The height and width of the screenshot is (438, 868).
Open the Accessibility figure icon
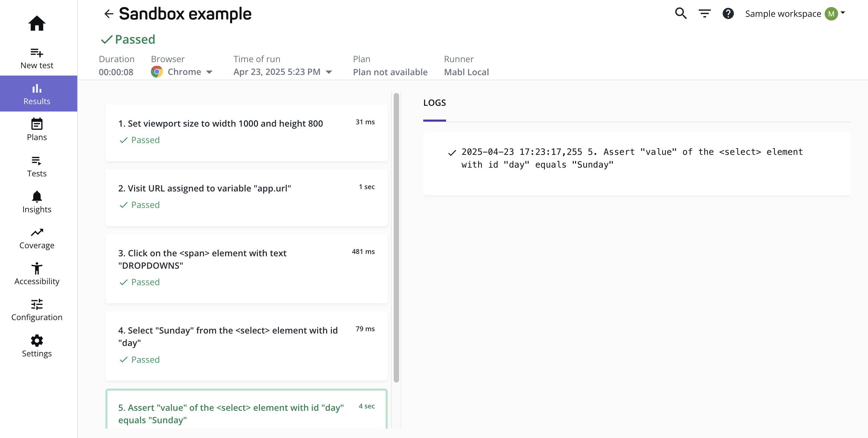(x=37, y=268)
